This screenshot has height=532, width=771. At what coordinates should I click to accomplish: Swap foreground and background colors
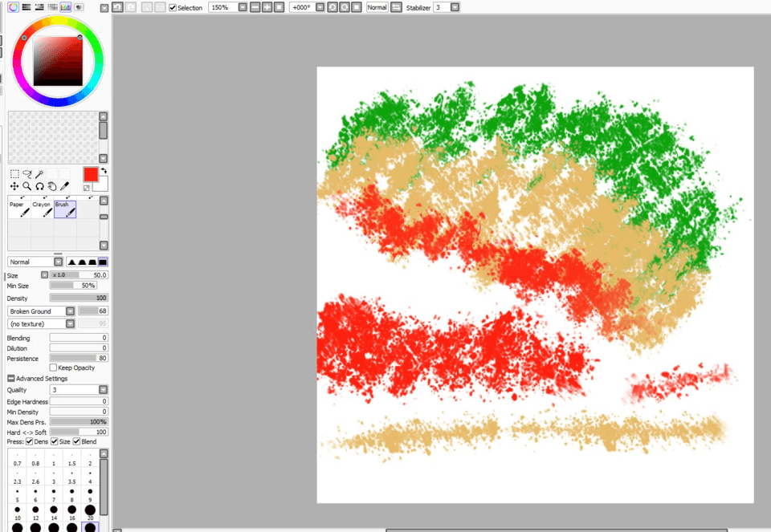pyautogui.click(x=104, y=171)
